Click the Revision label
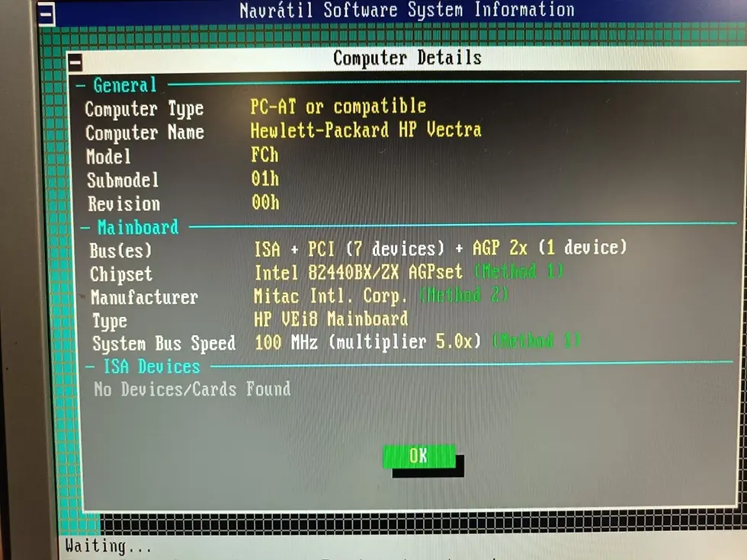Screen dimensions: 747x560 (123, 204)
